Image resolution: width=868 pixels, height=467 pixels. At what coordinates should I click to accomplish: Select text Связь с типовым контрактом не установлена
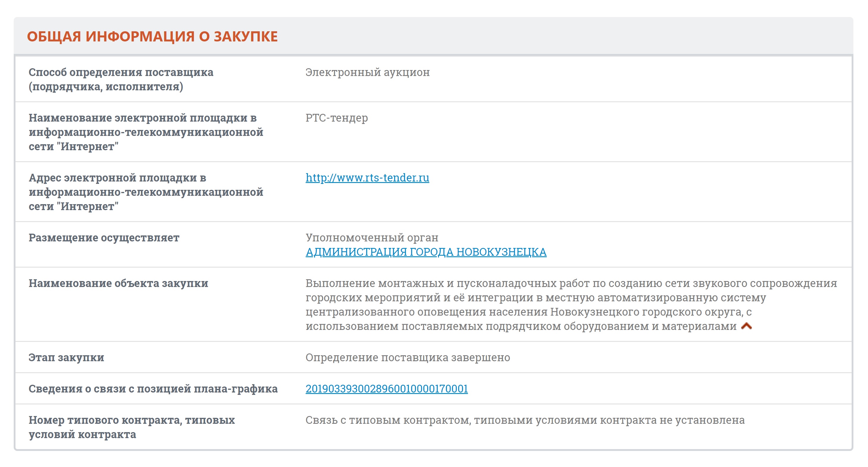click(525, 420)
